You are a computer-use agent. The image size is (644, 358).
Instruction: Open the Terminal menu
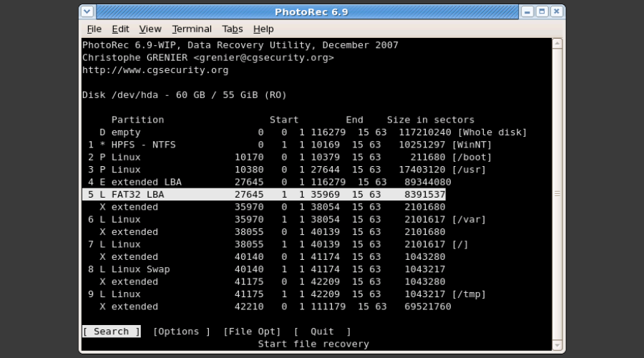pyautogui.click(x=192, y=29)
